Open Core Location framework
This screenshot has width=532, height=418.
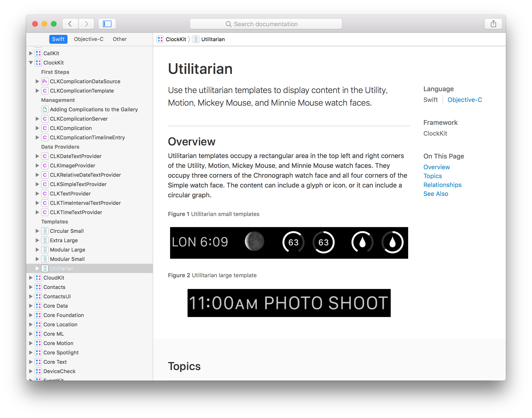click(60, 324)
